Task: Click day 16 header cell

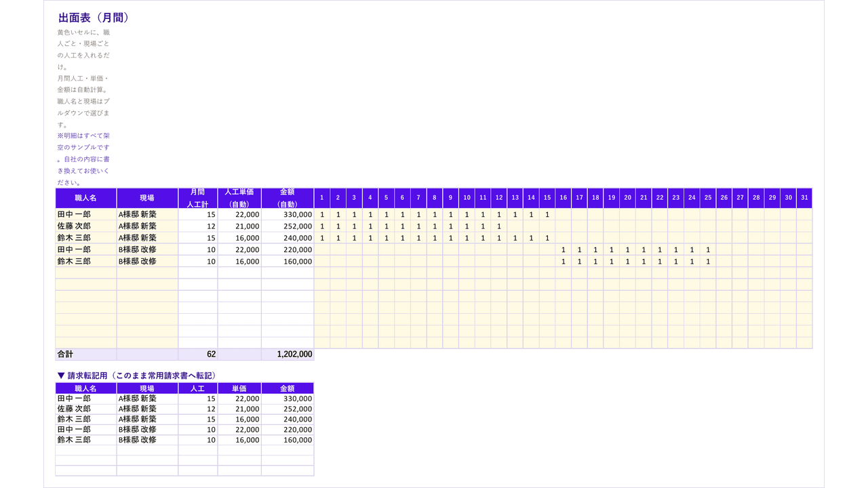Action: [x=563, y=198]
